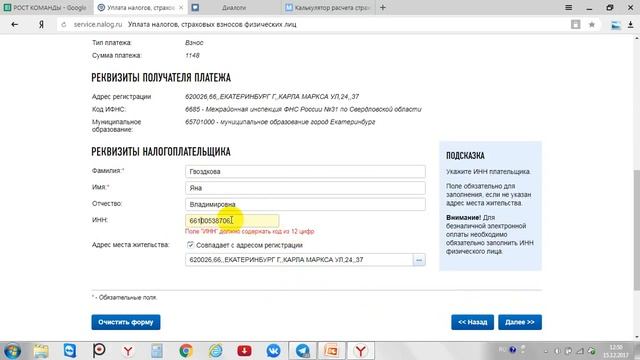Launch Internet Explorer from the taskbar

click(x=215, y=351)
